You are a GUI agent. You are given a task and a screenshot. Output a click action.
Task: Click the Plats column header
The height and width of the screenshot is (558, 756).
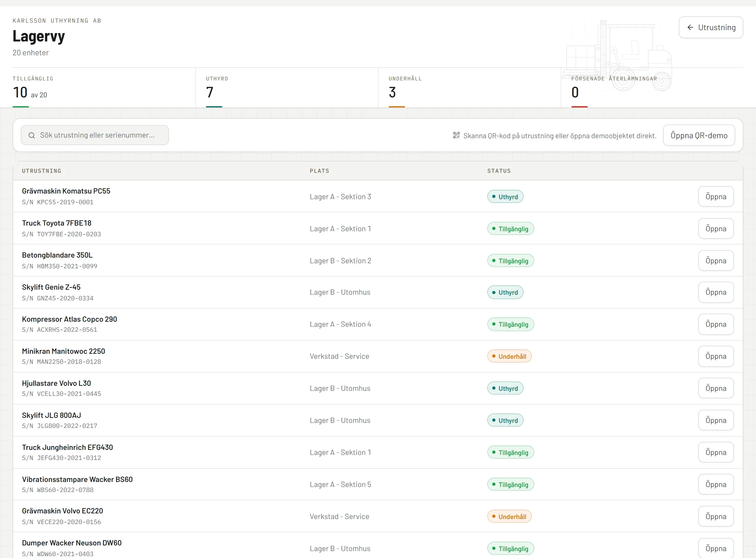(319, 171)
